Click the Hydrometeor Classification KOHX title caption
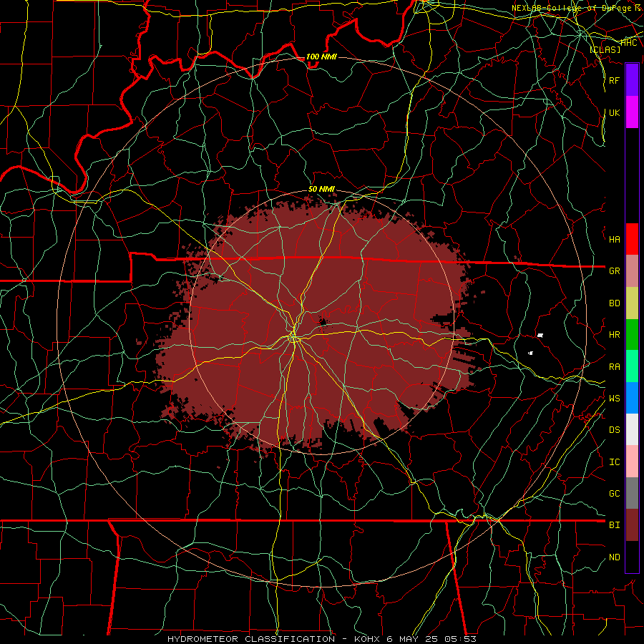The height and width of the screenshot is (644, 644). click(322, 639)
